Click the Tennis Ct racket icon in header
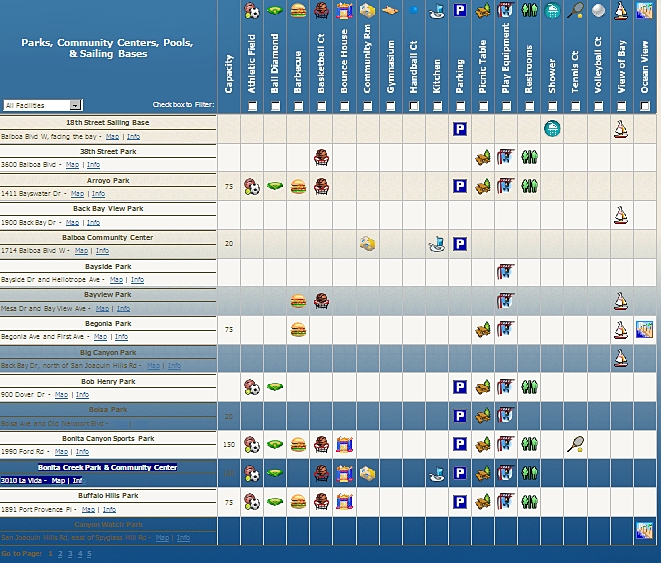 (x=575, y=11)
